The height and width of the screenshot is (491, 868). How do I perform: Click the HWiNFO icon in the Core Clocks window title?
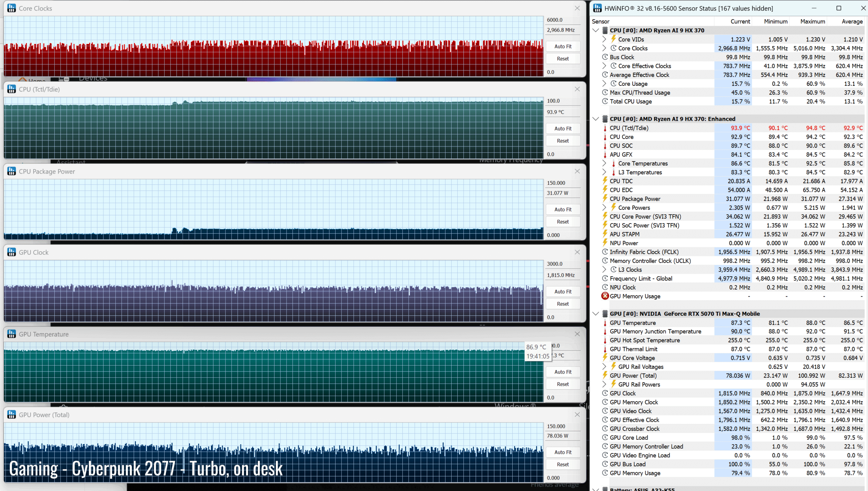(12, 8)
